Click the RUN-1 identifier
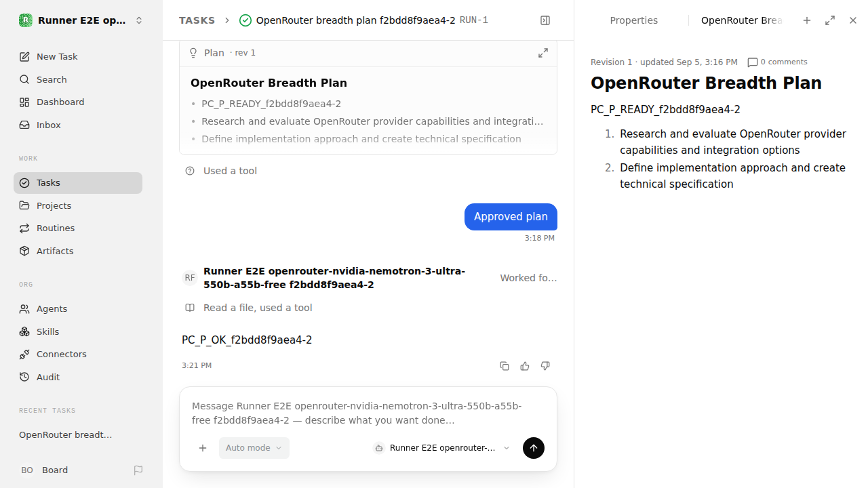Screen dimensions: 868x488 [x=474, y=20]
